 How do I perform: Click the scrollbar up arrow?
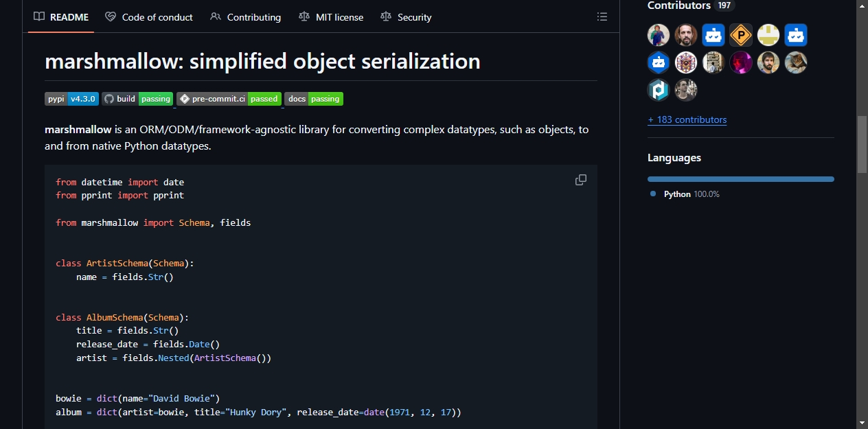tap(862, 5)
